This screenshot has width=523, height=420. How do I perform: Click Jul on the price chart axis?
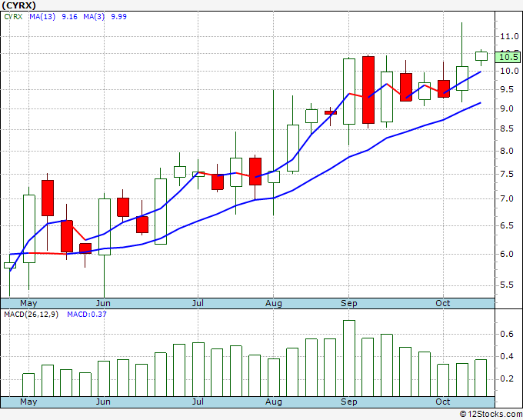click(198, 304)
